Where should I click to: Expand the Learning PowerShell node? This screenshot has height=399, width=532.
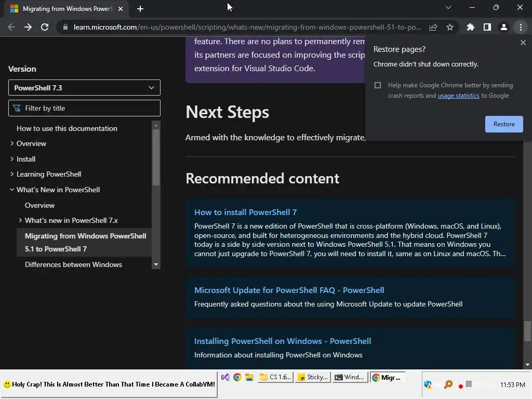point(12,175)
